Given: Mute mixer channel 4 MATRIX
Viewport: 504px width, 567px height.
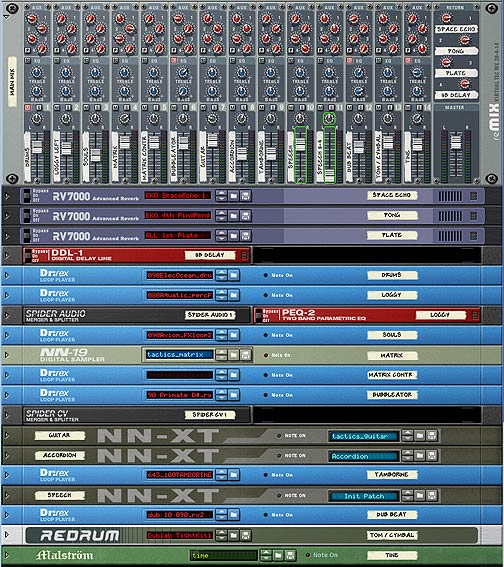Looking at the screenshot, I should click(115, 107).
